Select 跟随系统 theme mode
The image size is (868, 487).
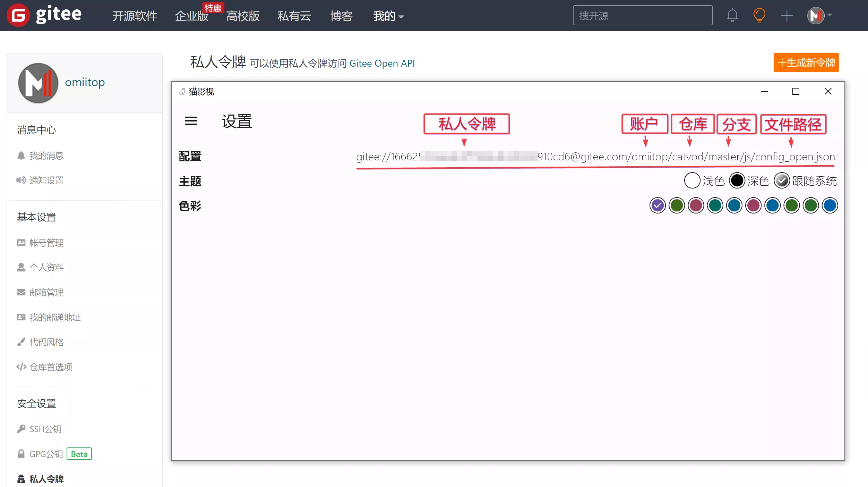click(x=782, y=180)
